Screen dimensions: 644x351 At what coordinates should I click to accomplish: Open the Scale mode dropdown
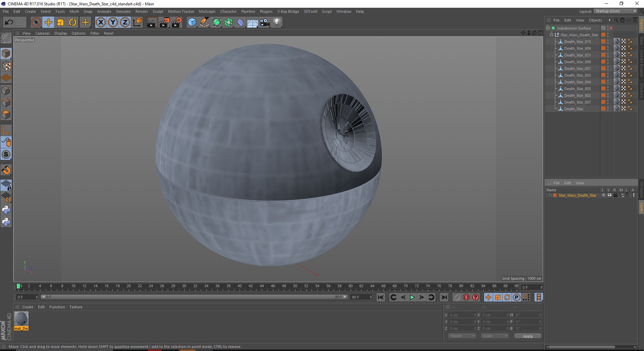tap(494, 336)
